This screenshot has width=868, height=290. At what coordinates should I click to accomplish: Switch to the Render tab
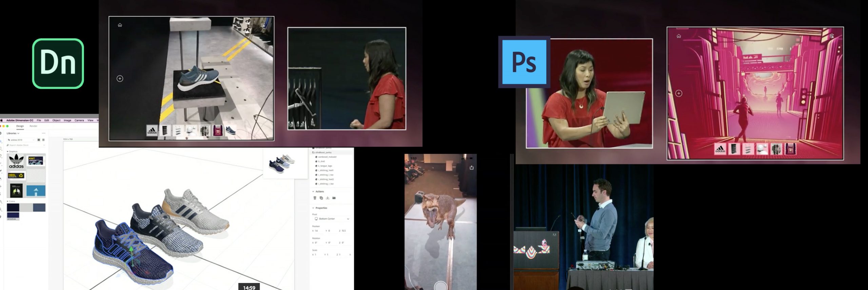tap(33, 126)
